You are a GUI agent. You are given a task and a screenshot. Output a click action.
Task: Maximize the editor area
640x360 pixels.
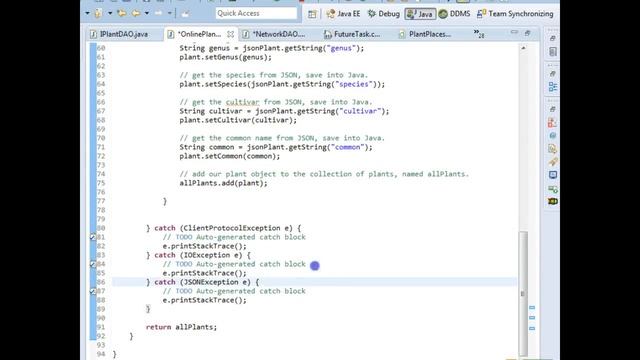527,33
